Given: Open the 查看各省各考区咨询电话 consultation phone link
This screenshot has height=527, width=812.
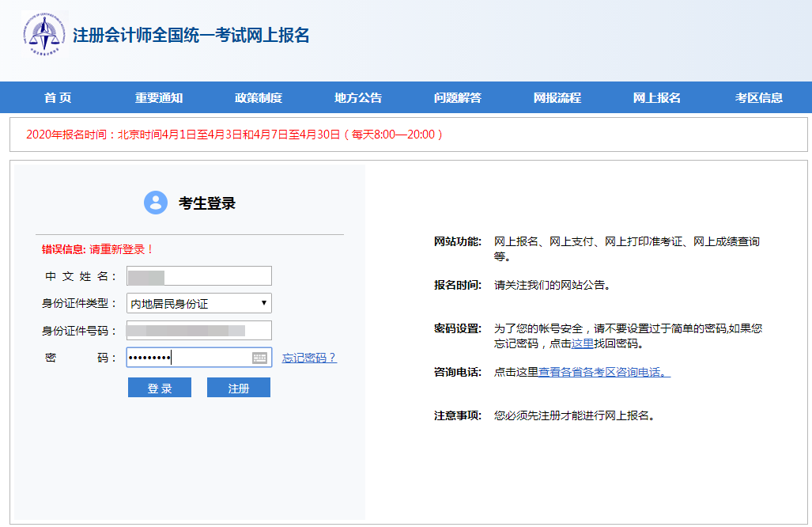Looking at the screenshot, I should [x=602, y=373].
